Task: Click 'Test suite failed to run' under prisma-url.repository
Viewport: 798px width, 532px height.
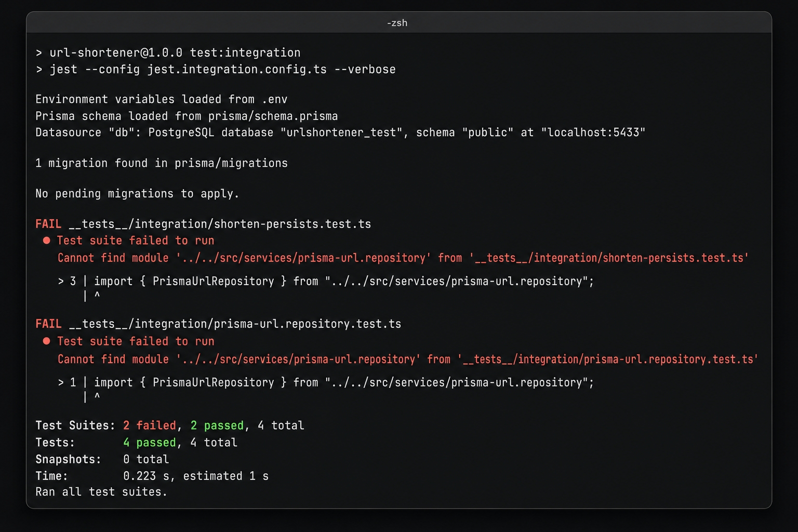Action: pos(136,341)
